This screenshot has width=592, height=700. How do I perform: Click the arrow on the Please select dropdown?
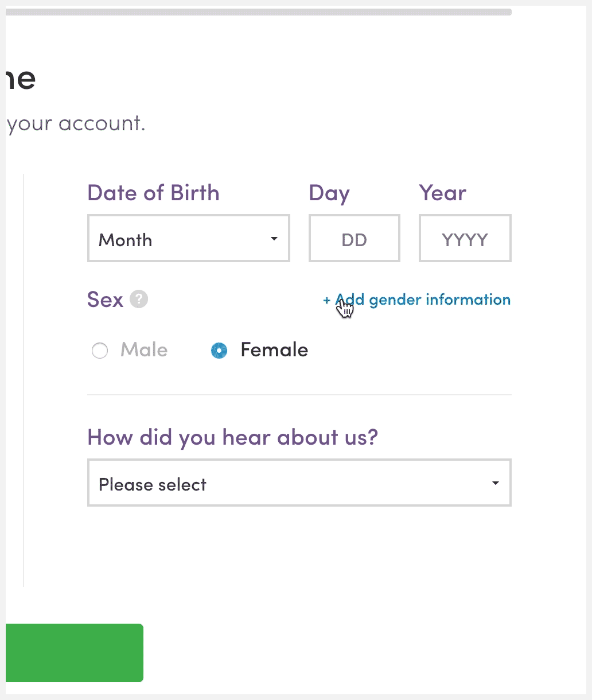496,483
